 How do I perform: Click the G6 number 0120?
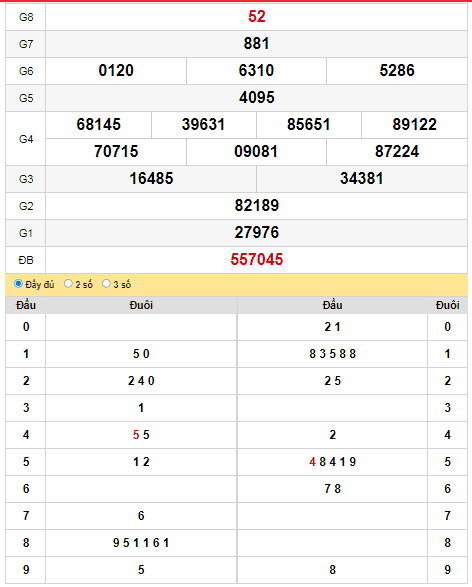click(116, 70)
